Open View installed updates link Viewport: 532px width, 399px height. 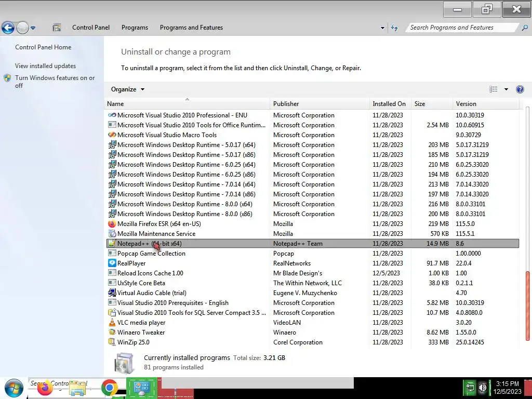pos(46,66)
